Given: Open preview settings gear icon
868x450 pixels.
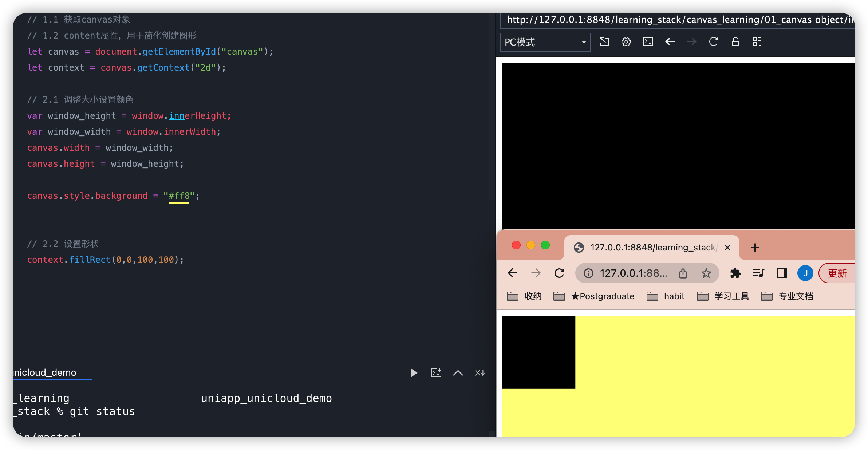Looking at the screenshot, I should point(626,42).
